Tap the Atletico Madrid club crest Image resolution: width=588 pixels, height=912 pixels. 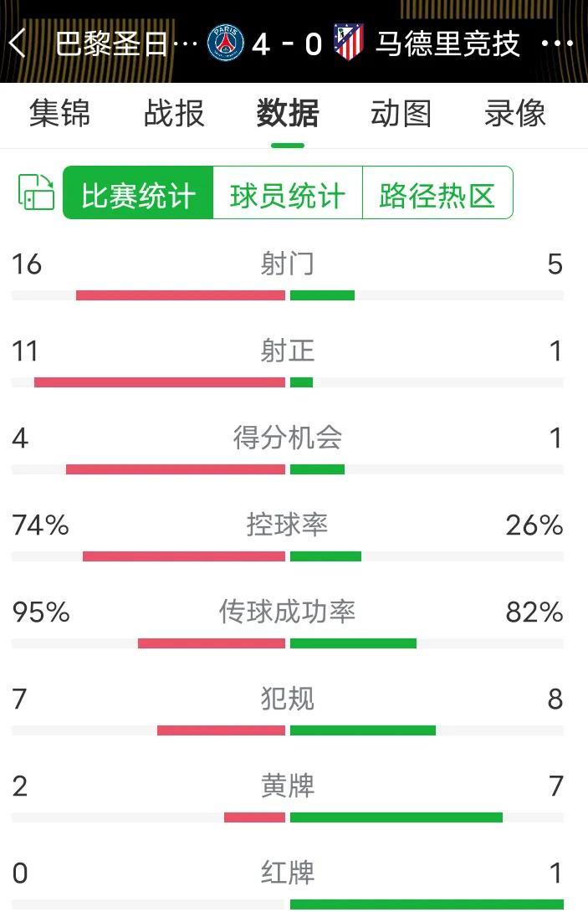349,42
